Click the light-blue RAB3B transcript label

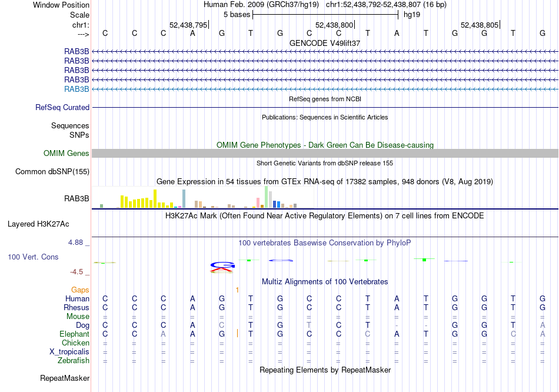[x=76, y=89]
